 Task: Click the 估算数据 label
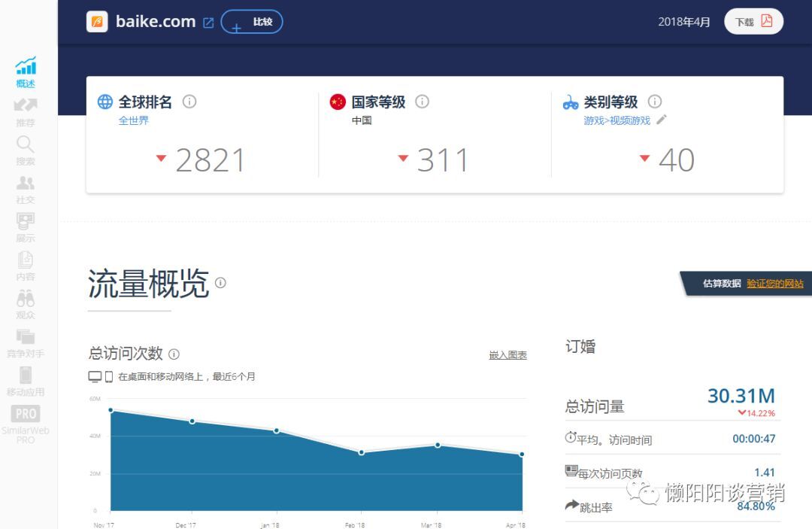[722, 284]
